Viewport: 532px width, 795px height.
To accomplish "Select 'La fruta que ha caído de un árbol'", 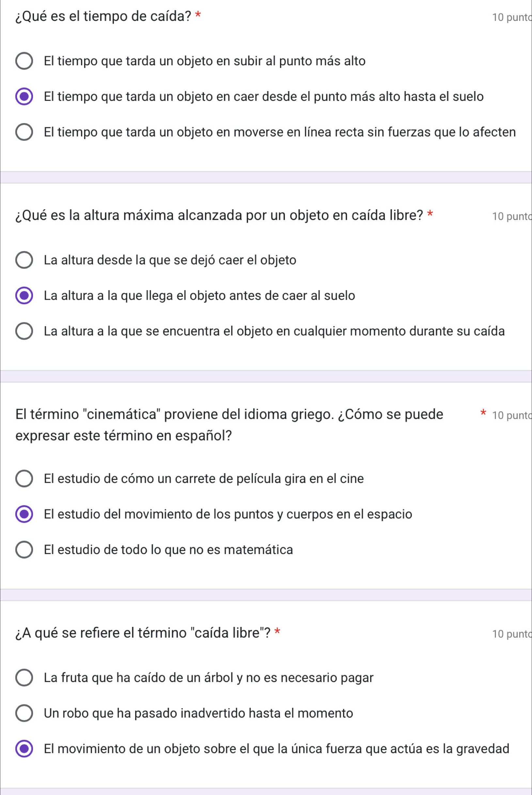I will [x=24, y=677].
